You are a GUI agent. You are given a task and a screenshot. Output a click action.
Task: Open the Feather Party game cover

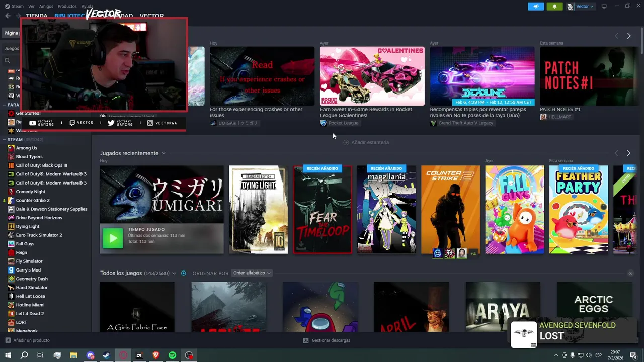point(579,210)
